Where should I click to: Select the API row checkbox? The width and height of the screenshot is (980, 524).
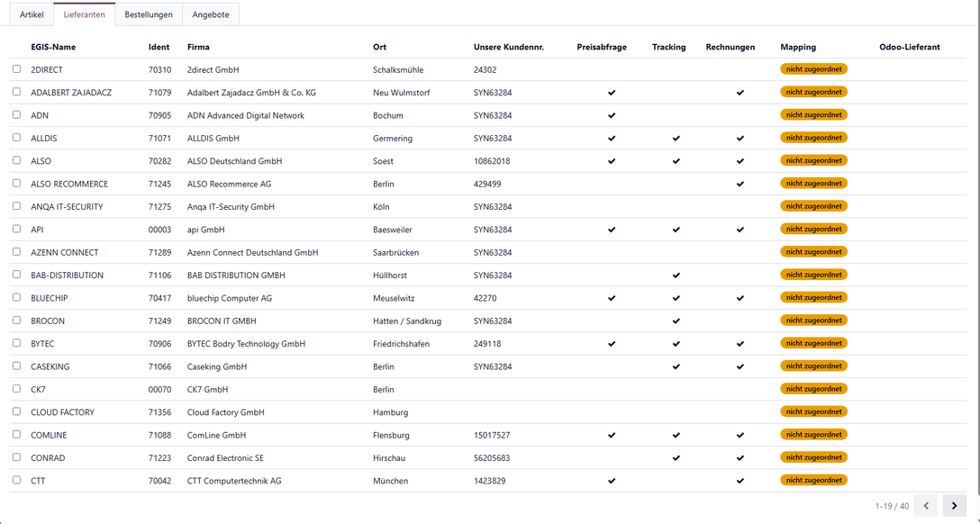(17, 230)
